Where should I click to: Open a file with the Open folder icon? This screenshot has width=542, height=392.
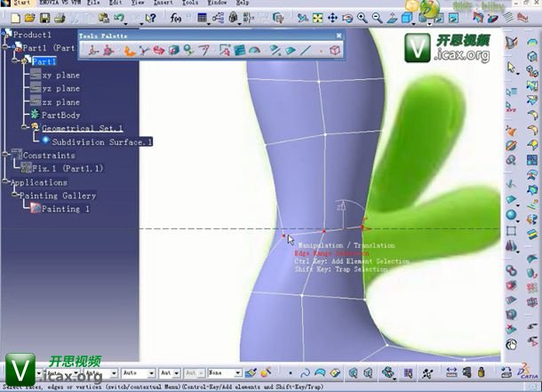[x=30, y=18]
